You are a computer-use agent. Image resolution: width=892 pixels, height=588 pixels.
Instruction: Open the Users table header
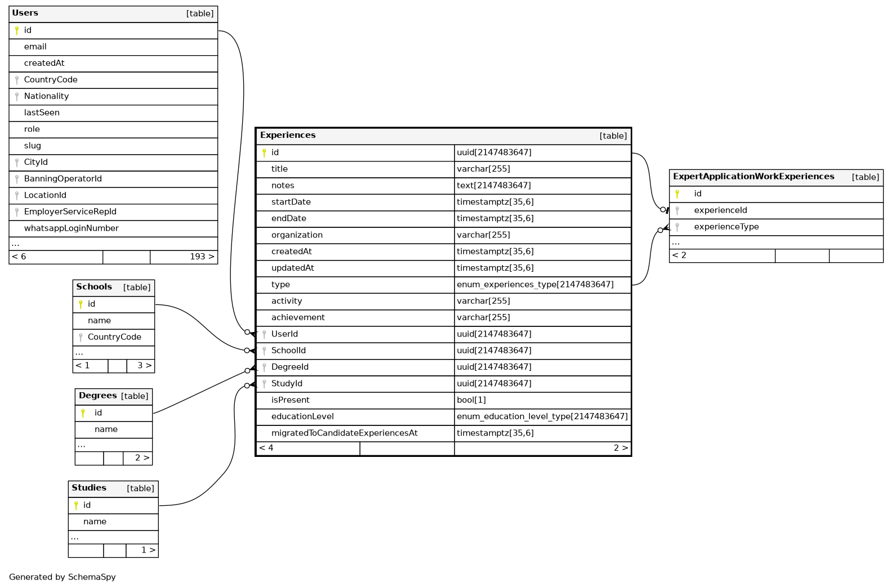pyautogui.click(x=25, y=13)
